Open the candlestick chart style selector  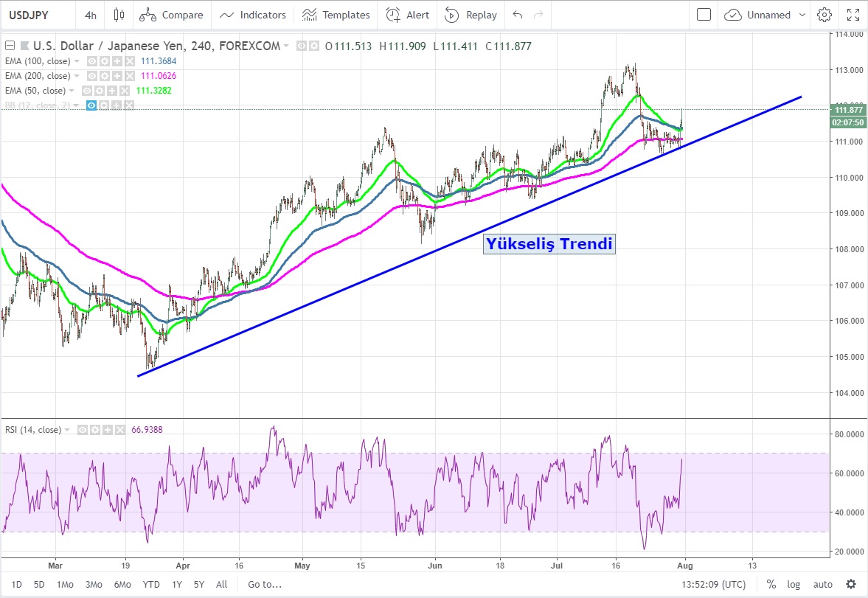click(x=119, y=15)
